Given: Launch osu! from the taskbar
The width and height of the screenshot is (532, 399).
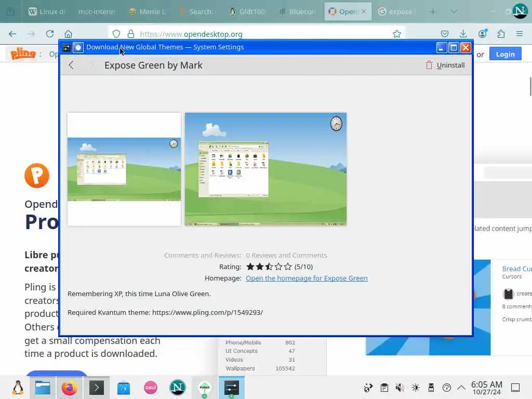Looking at the screenshot, I should pos(151,388).
